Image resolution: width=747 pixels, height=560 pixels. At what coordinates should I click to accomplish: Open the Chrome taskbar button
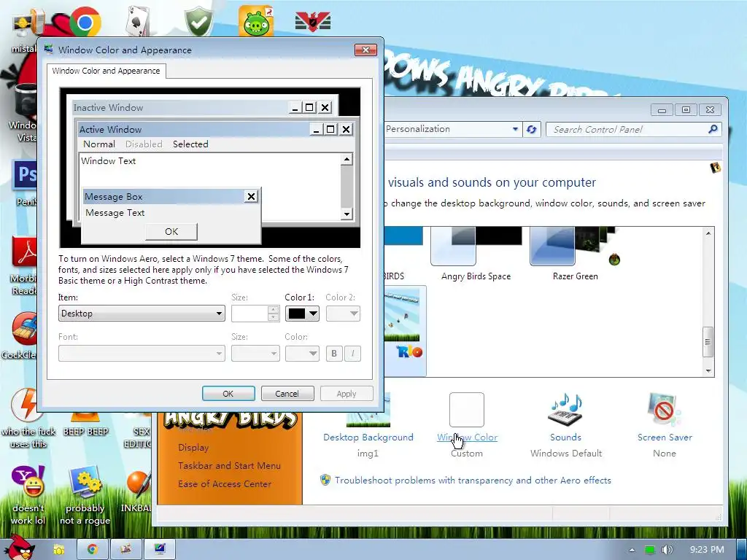pos(93,549)
